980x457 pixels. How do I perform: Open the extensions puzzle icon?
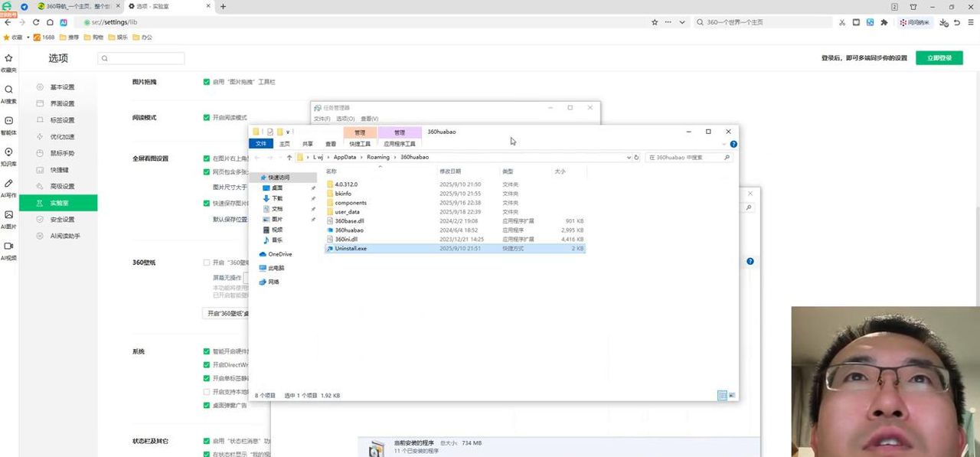(884, 22)
